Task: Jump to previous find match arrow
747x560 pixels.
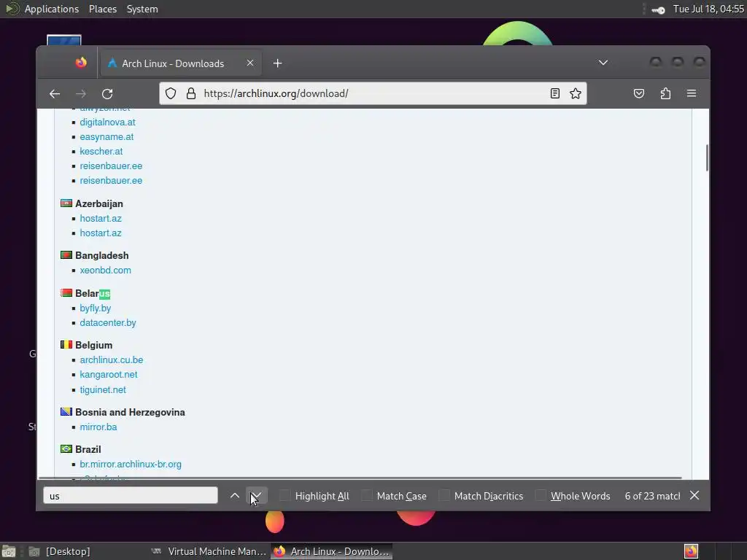Action: point(235,496)
